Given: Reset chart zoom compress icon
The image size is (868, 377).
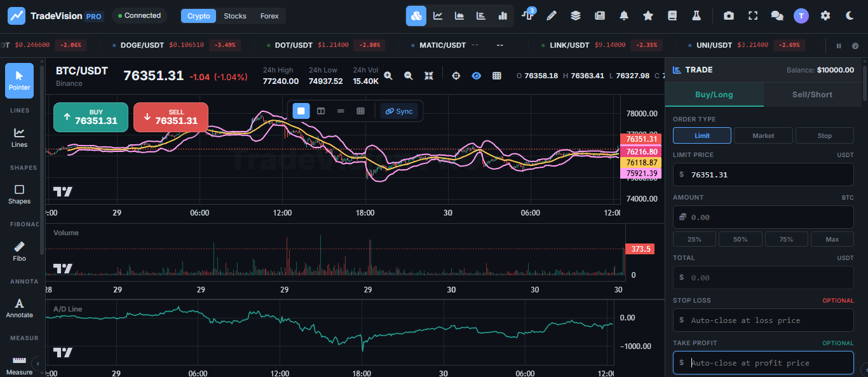Looking at the screenshot, I should click(x=429, y=76).
